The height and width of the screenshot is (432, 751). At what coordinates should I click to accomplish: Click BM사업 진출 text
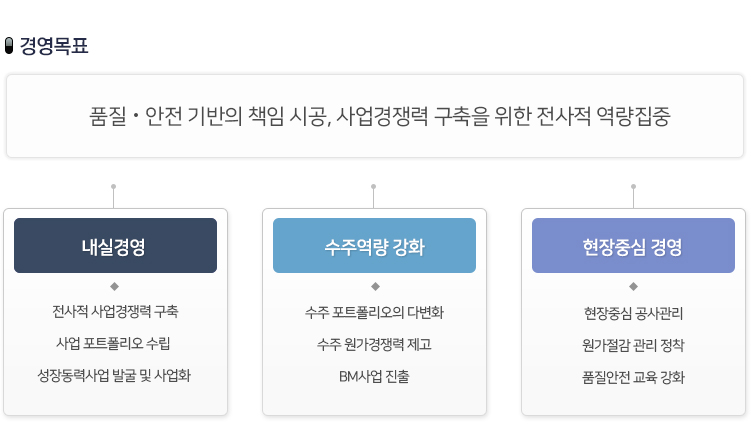click(x=374, y=377)
